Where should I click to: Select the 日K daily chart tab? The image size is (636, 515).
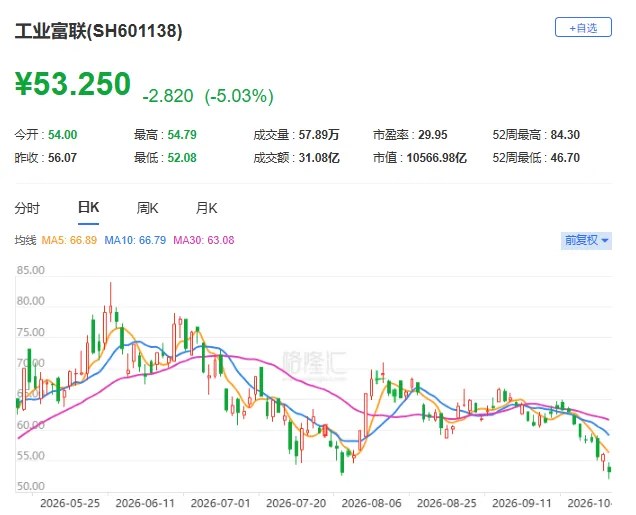coord(88,208)
